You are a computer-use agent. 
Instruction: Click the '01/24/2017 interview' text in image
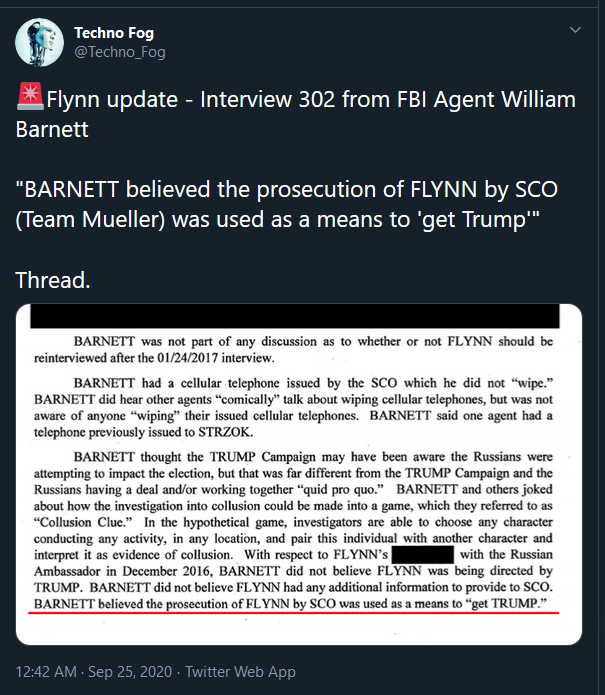point(216,358)
